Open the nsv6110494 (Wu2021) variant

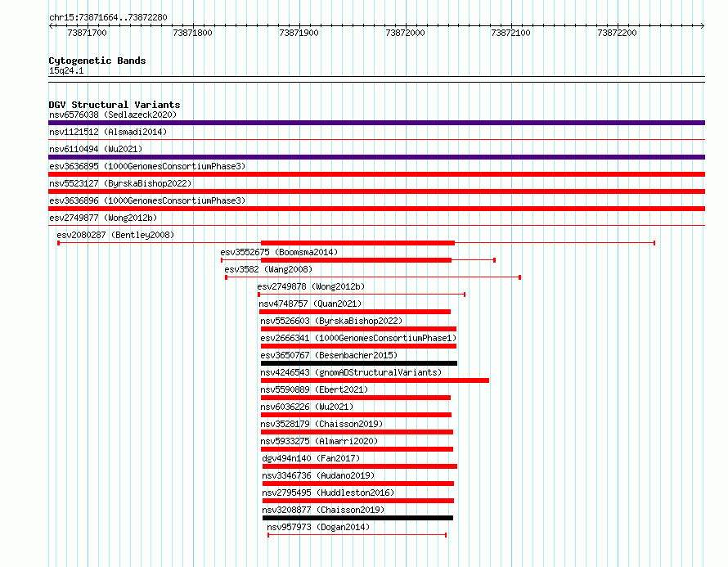coord(96,149)
